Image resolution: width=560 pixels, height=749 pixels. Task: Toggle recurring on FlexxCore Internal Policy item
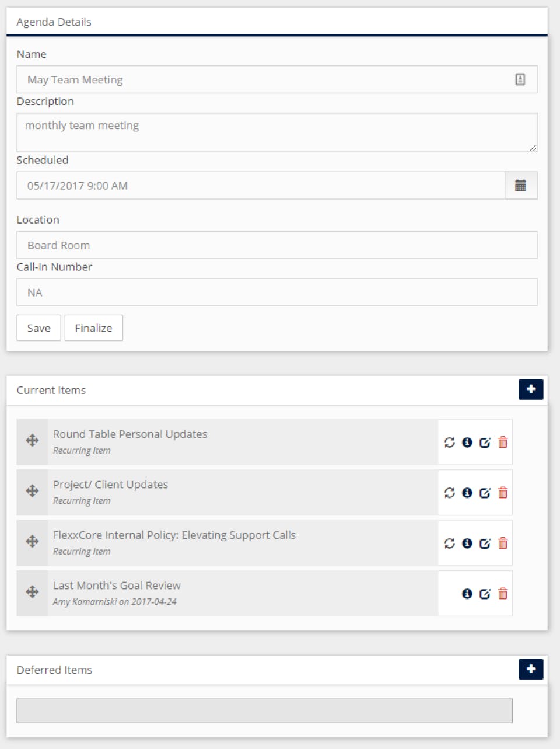[x=449, y=544]
